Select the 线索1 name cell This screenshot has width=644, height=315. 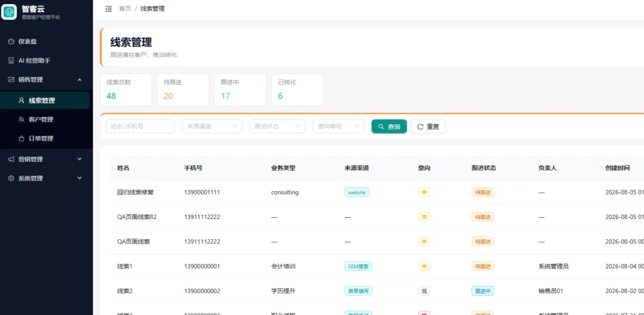point(125,266)
